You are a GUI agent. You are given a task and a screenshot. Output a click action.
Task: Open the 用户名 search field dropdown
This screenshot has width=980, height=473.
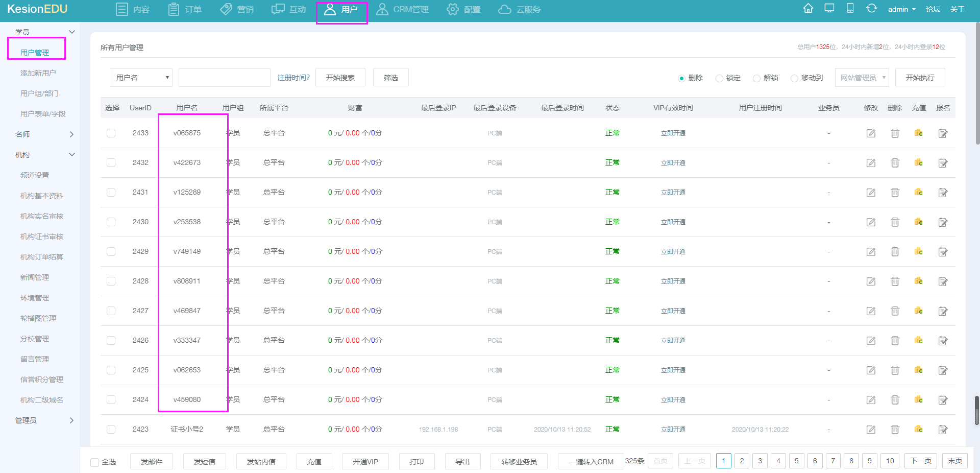tap(141, 78)
